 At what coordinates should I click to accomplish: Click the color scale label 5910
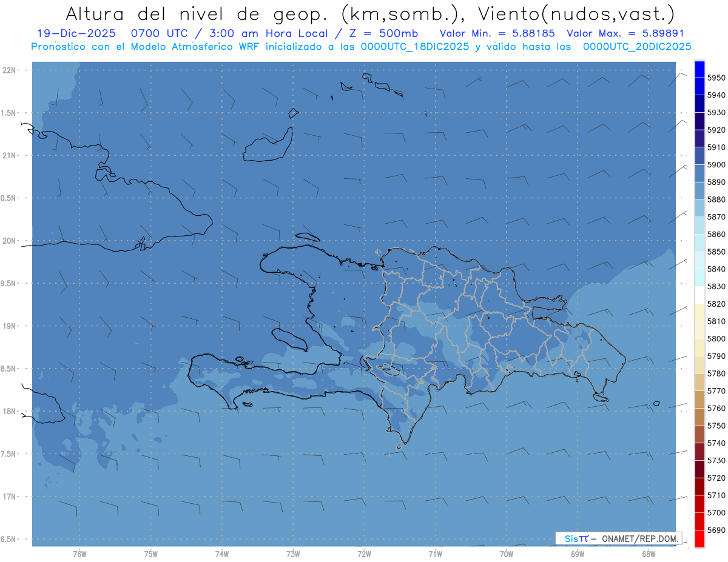(716, 147)
